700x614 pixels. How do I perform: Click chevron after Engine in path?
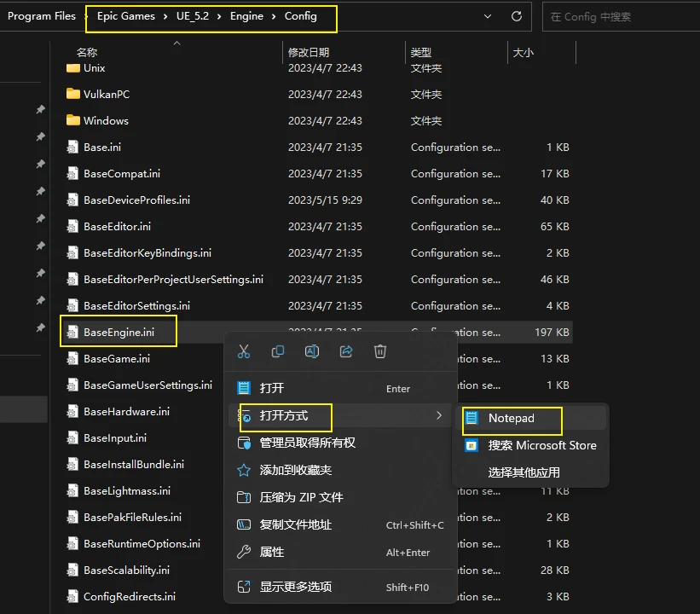(274, 16)
